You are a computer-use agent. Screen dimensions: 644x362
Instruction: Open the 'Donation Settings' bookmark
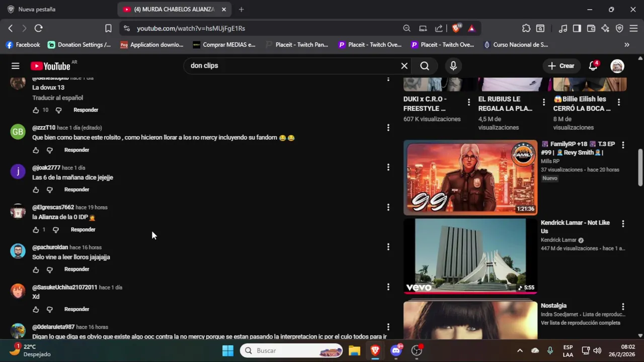click(x=79, y=45)
